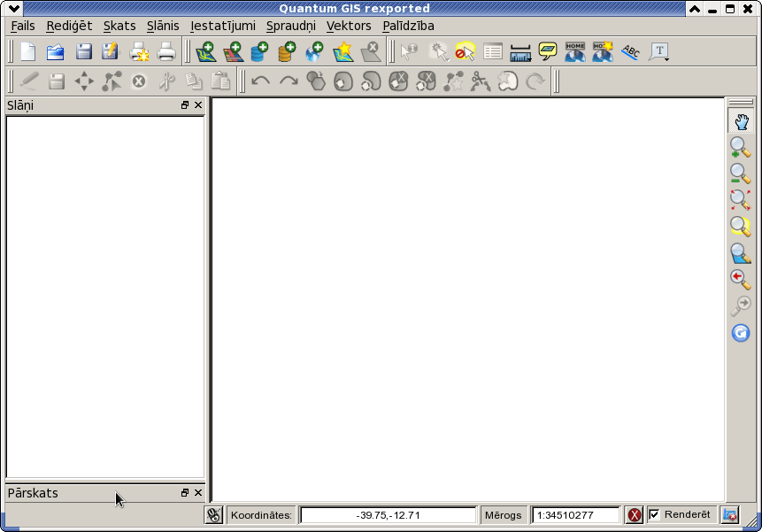Viewport: 762px width, 532px height.
Task: Open the Vektors menu
Action: 349,26
